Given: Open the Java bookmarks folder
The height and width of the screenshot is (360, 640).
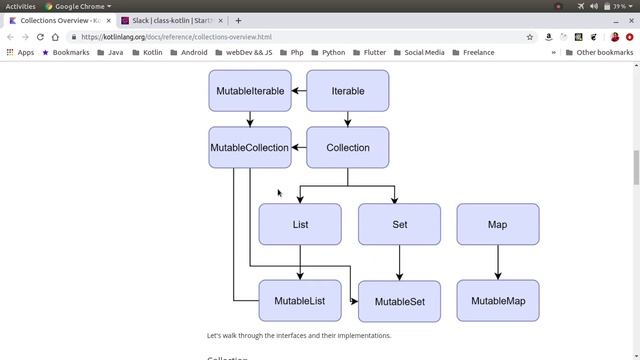Looking at the screenshot, I should point(110,52).
